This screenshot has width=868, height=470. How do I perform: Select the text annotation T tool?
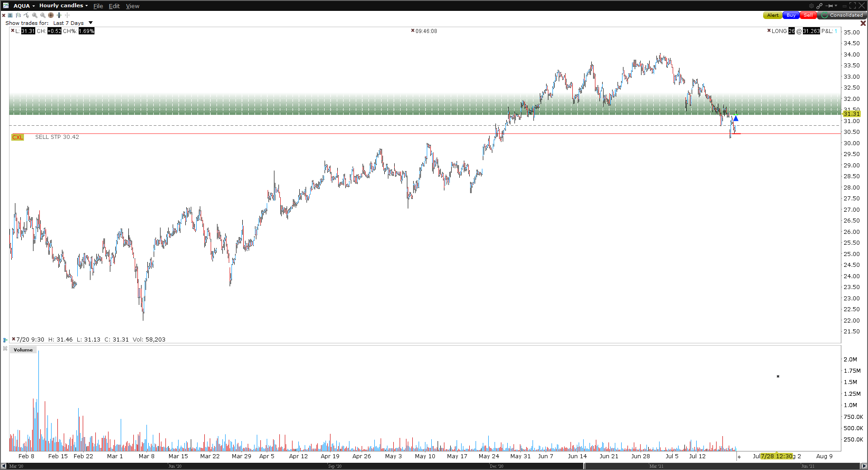pos(10,15)
